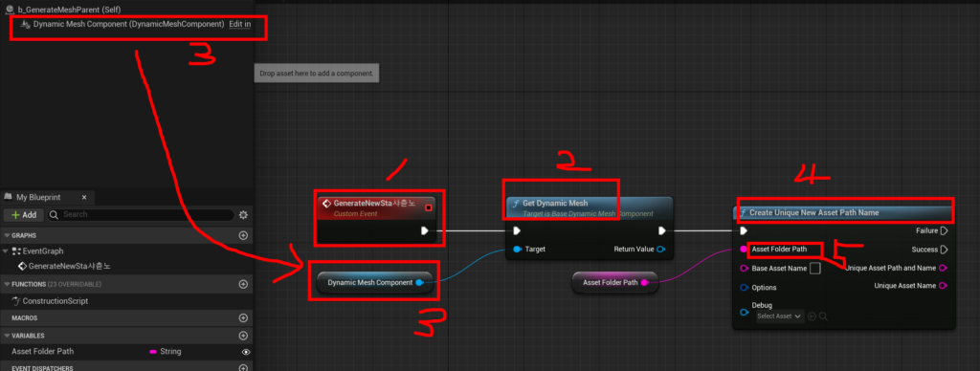Add a new graph with the plus icon

244,235
